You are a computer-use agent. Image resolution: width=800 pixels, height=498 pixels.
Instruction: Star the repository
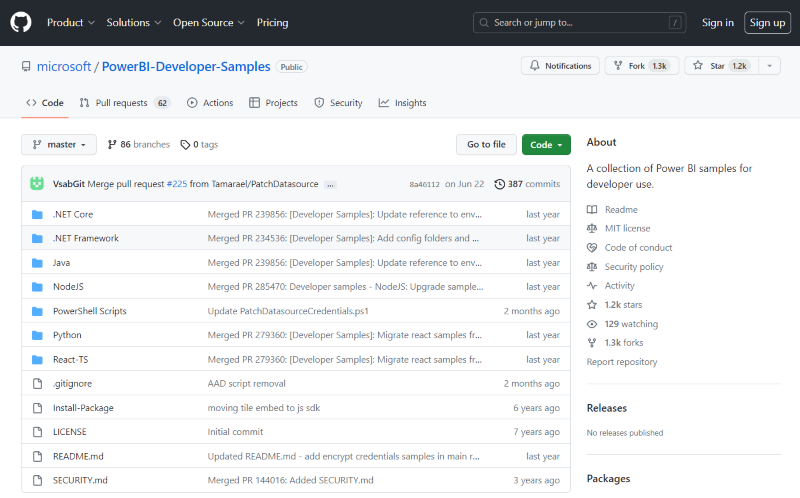click(x=721, y=66)
